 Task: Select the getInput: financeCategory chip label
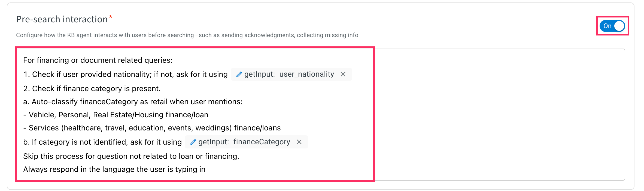(244, 142)
